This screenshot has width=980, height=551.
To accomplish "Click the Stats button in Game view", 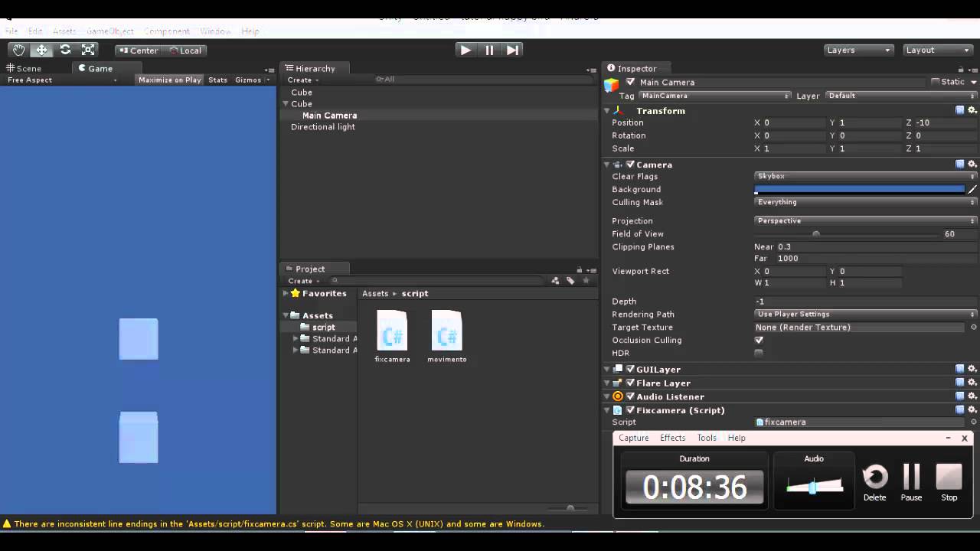I will (218, 80).
